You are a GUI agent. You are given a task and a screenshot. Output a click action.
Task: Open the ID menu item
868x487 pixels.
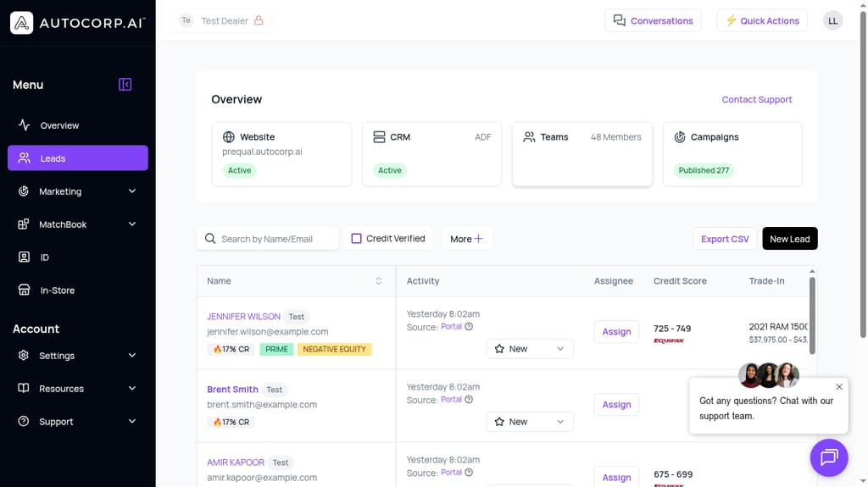pyautogui.click(x=78, y=257)
